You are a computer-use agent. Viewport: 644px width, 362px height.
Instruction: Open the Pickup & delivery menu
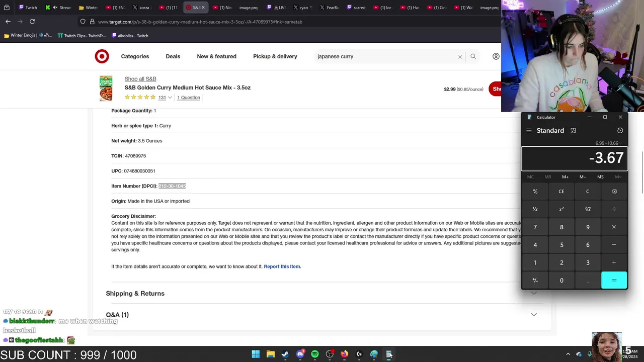click(x=275, y=56)
